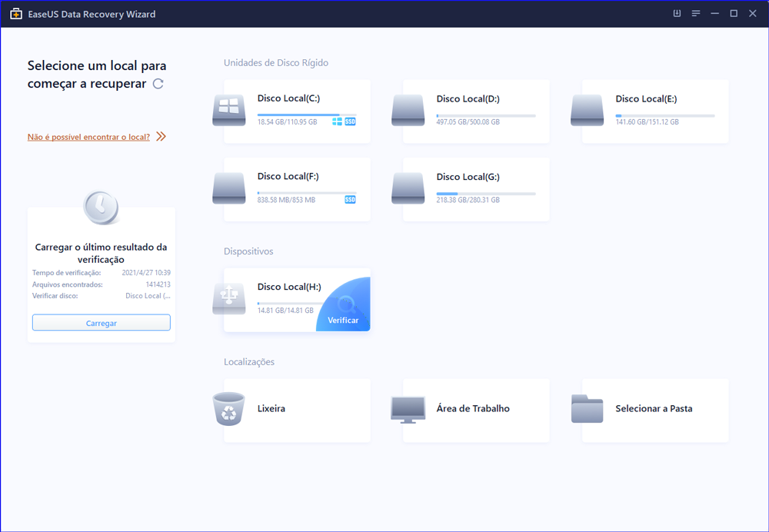Click the Disco Local(G:) usage bar
The image size is (769, 532).
[x=486, y=194]
